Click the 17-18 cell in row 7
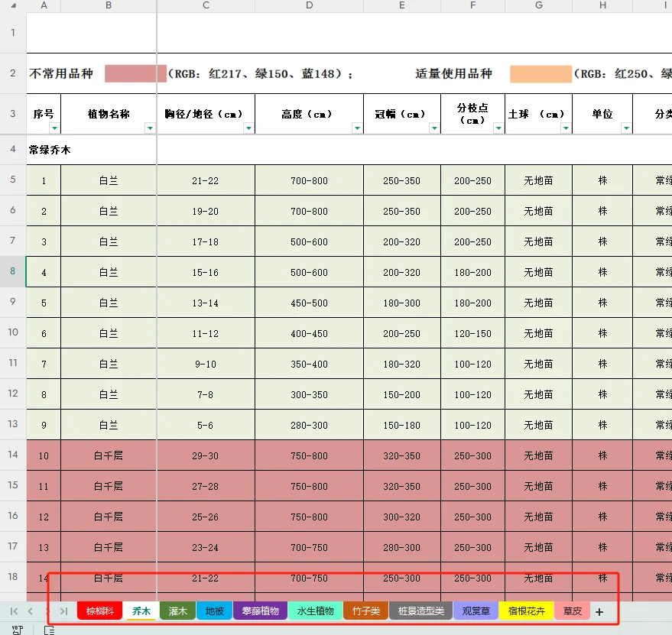Viewport: 672px width, 635px height. click(x=206, y=241)
